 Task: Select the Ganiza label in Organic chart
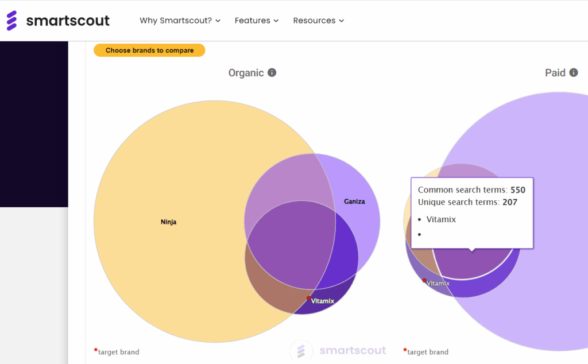point(354,202)
